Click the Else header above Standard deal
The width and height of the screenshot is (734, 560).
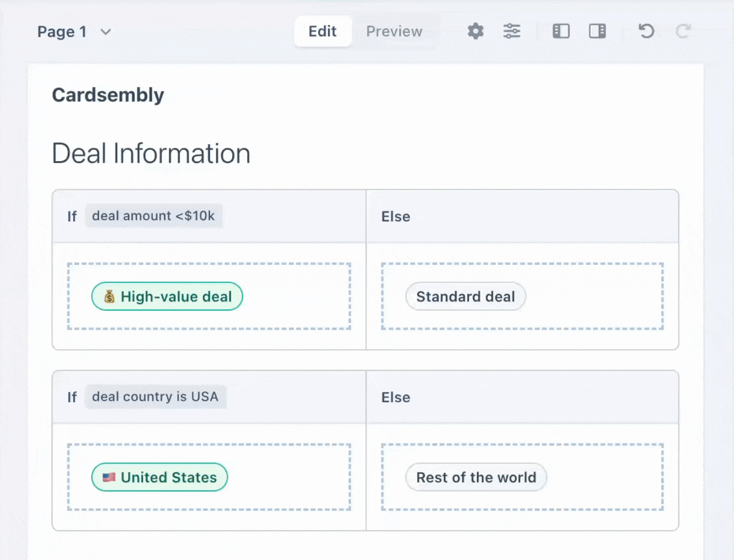coord(396,217)
